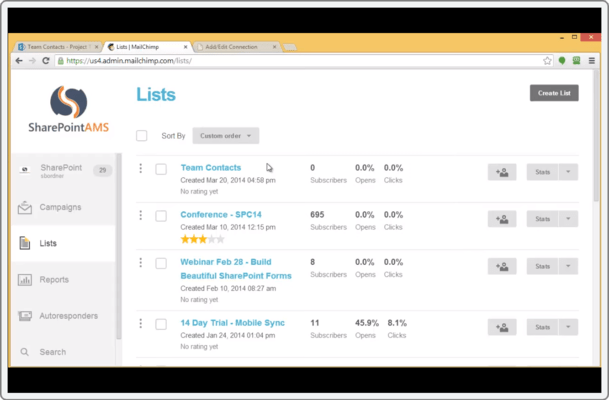The image size is (609, 400).
Task: Click drag handle dots for Team Contacts
Action: click(x=141, y=168)
